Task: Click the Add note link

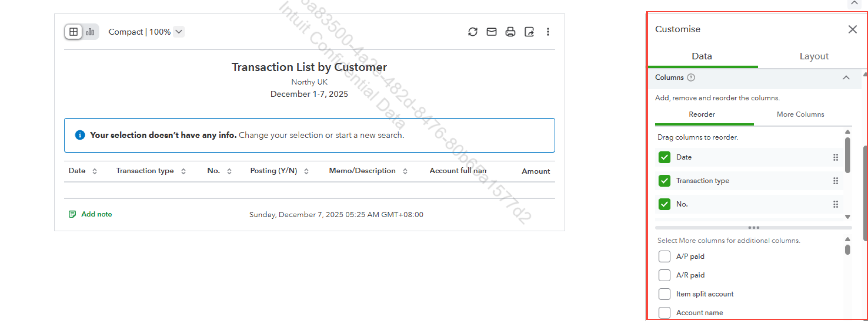Action: point(96,214)
